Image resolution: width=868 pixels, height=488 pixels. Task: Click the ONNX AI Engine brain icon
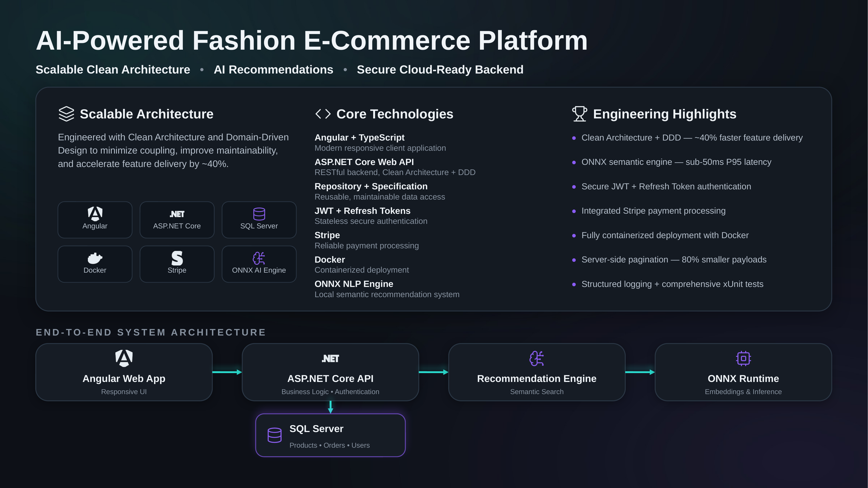coord(259,258)
